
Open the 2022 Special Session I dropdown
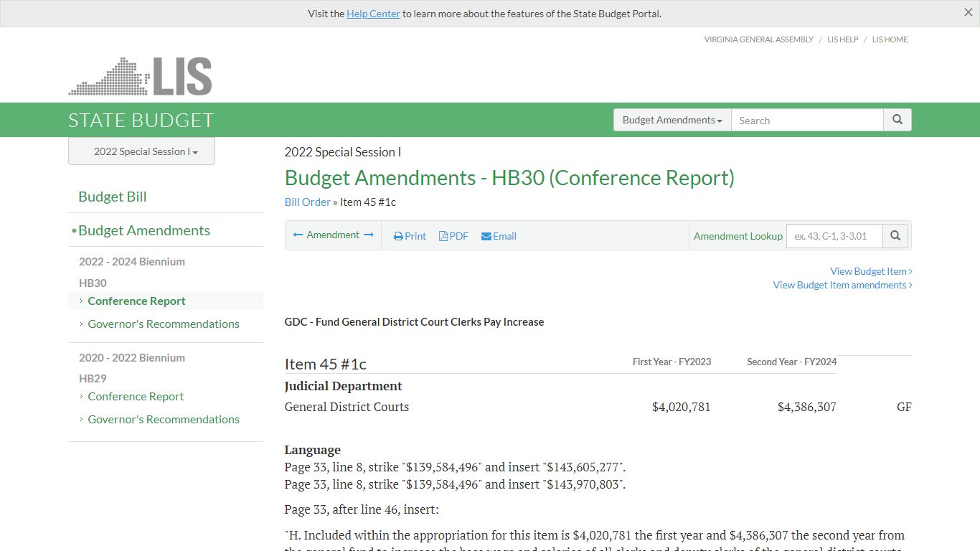tap(141, 151)
